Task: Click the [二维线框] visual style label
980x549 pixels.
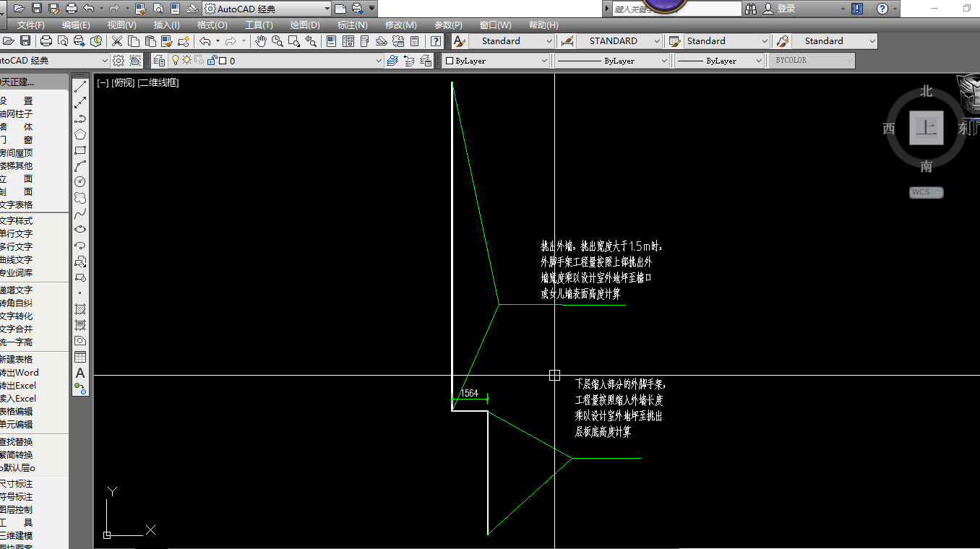Action: tap(158, 82)
